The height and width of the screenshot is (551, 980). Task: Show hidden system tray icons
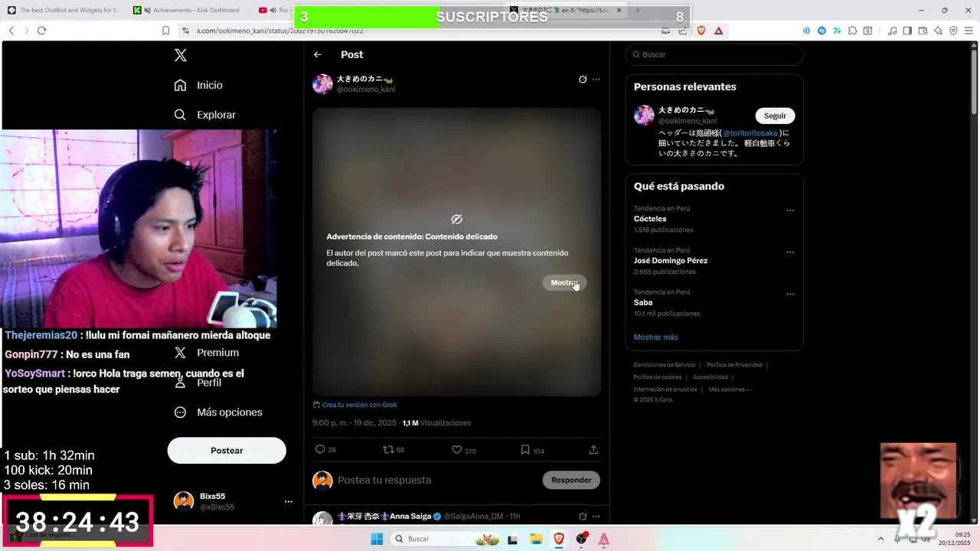click(880, 539)
